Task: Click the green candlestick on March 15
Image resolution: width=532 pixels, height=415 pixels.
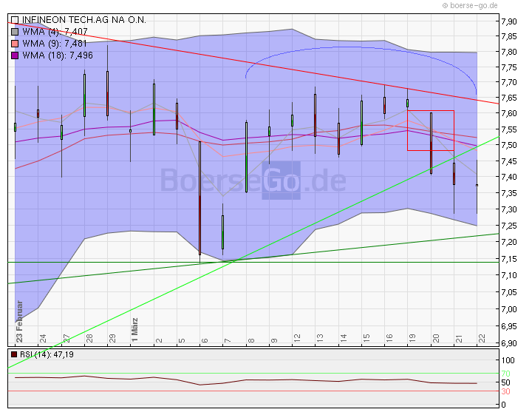Action: pyautogui.click(x=361, y=123)
